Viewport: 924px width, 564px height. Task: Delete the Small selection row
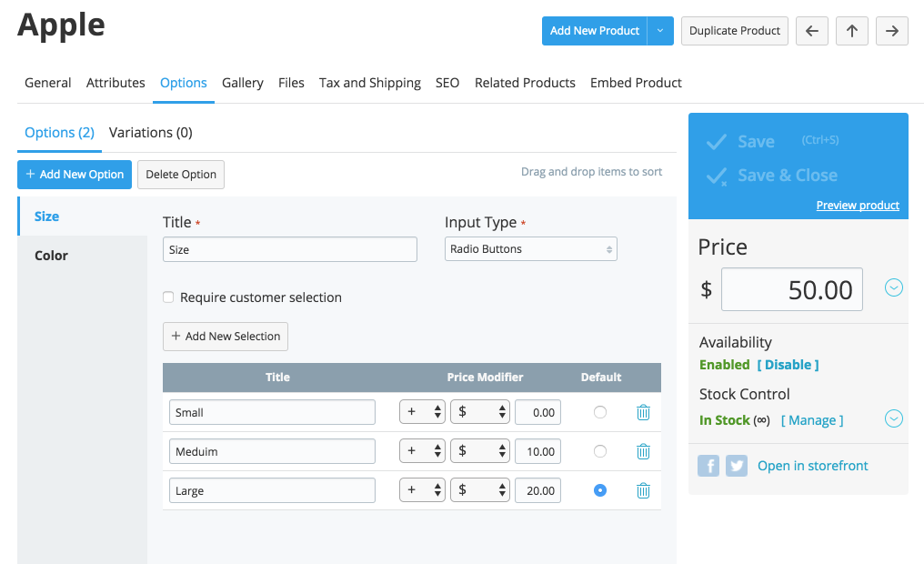(x=643, y=413)
